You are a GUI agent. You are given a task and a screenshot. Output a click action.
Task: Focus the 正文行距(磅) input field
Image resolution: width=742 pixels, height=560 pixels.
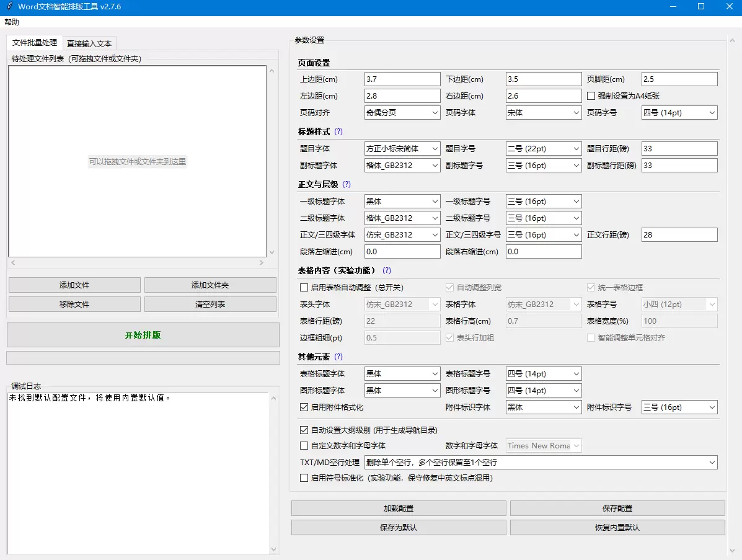pos(679,235)
